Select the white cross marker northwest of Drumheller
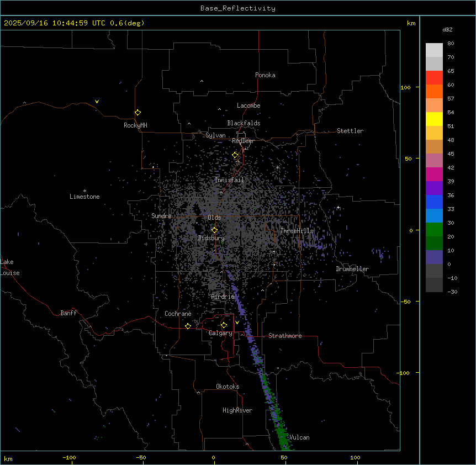 (338, 208)
